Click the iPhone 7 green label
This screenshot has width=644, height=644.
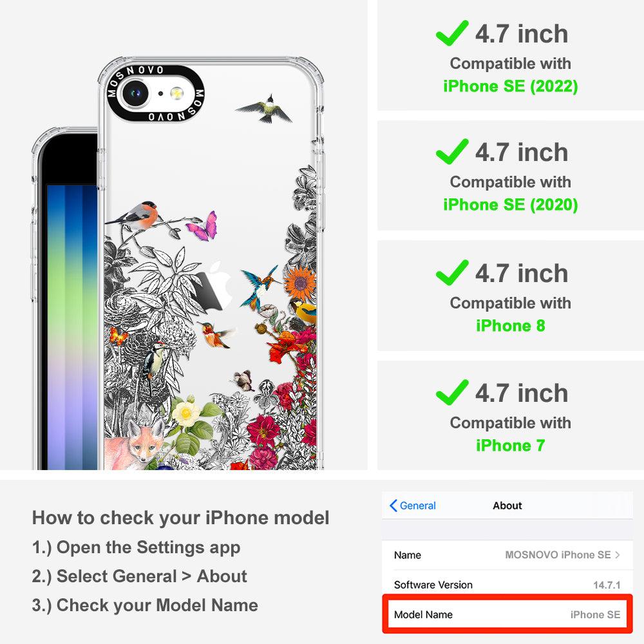pos(511,446)
